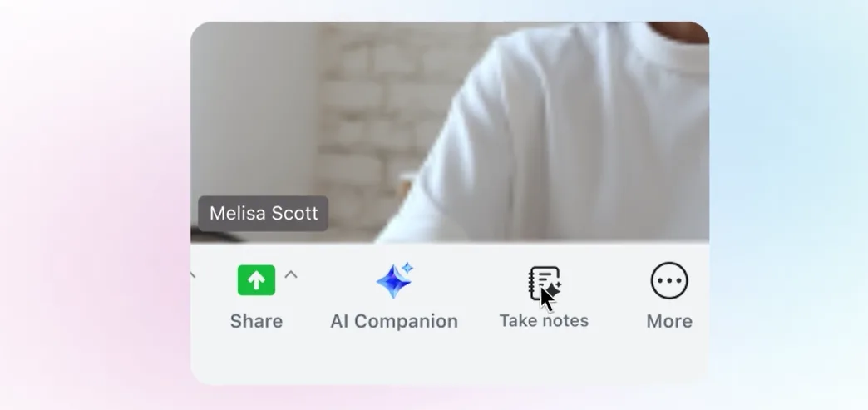Click the three dots in More icon

tap(669, 281)
